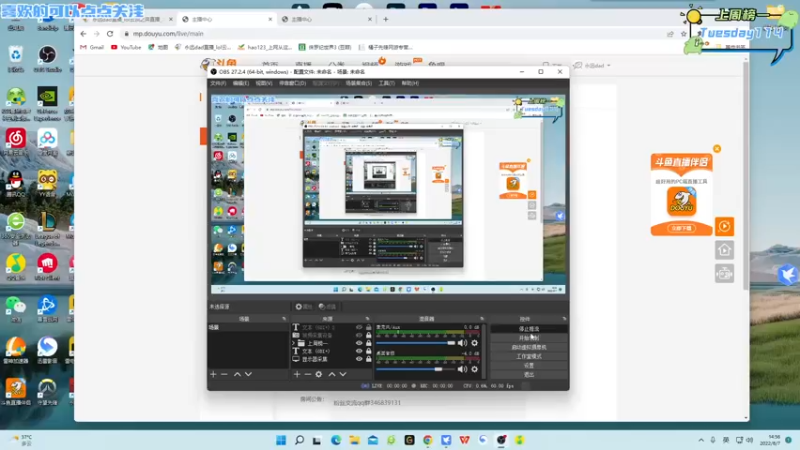Adjust the Desktop Audio volume slider
This screenshot has height=450, width=800.
pos(416,369)
